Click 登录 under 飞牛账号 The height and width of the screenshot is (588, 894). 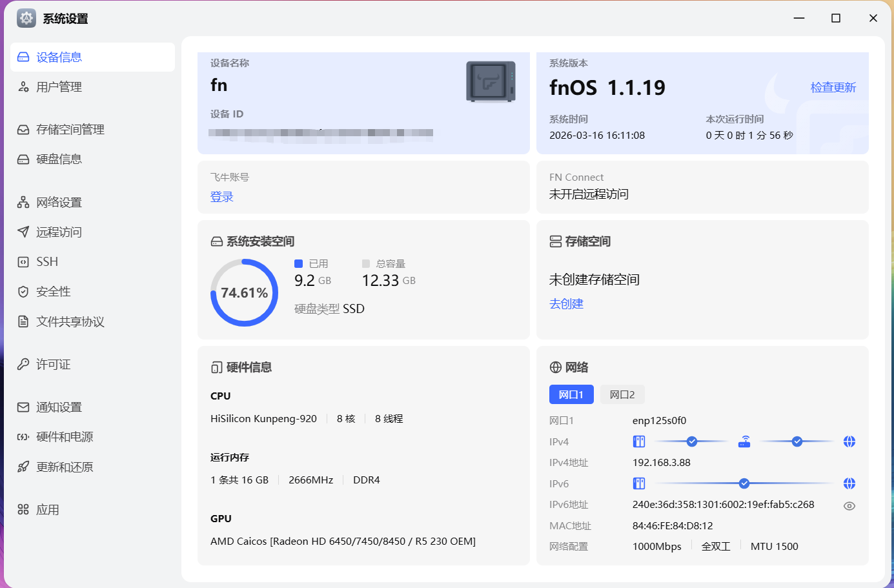(x=221, y=197)
